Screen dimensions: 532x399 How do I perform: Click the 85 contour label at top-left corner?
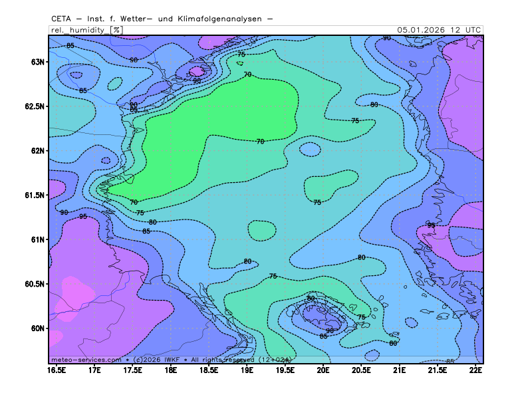tap(70, 46)
